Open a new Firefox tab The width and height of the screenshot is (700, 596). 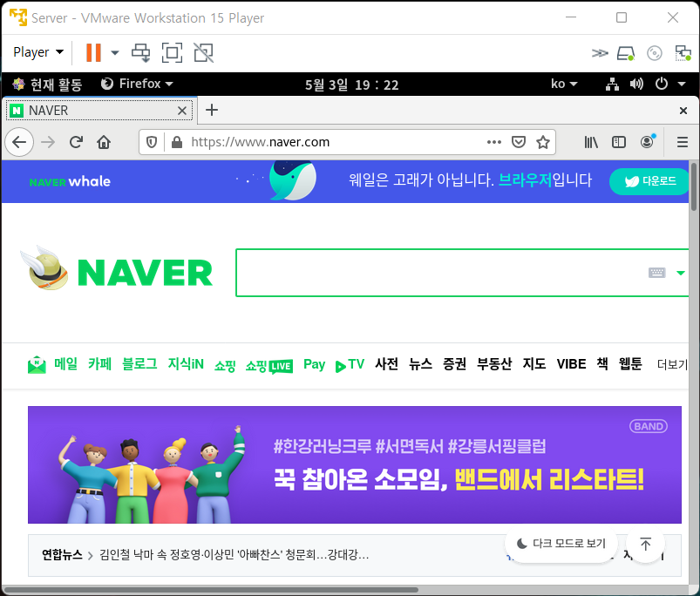212,110
